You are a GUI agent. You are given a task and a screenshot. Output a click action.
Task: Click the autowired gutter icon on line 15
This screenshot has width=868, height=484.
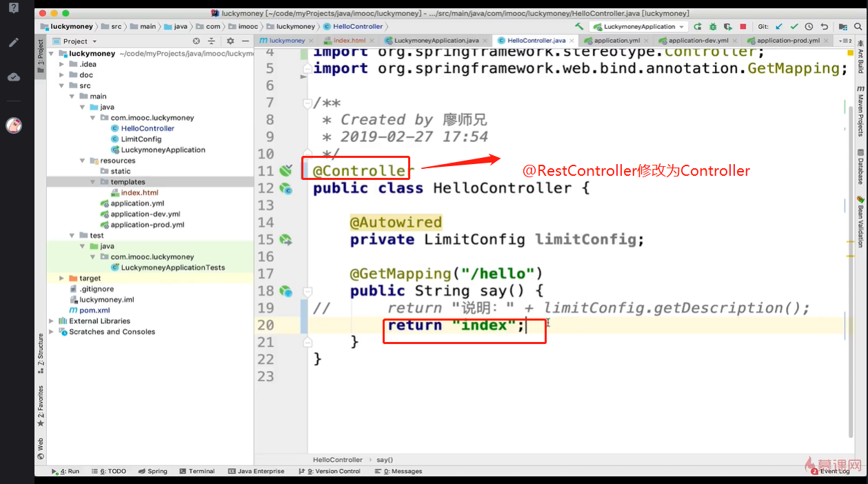pos(285,240)
